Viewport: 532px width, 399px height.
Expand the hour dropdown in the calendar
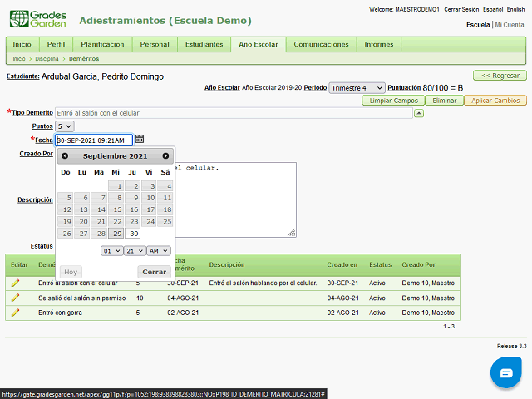click(x=111, y=250)
